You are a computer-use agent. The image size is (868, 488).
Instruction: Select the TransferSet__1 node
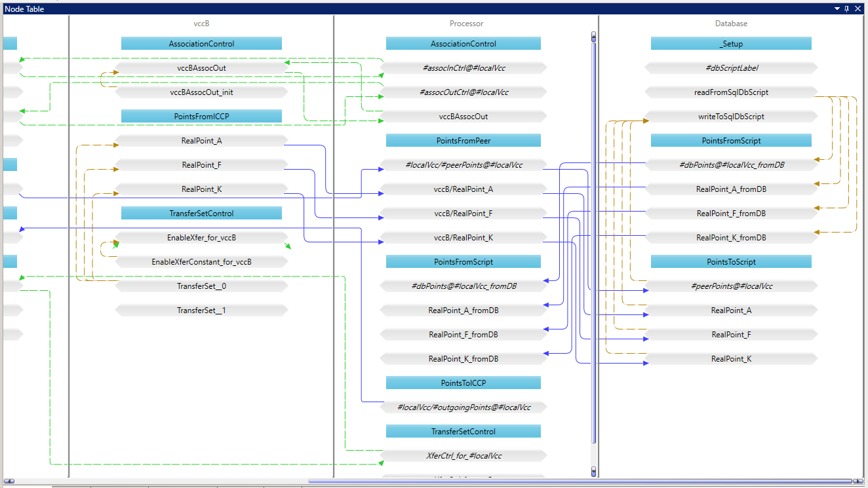point(201,310)
